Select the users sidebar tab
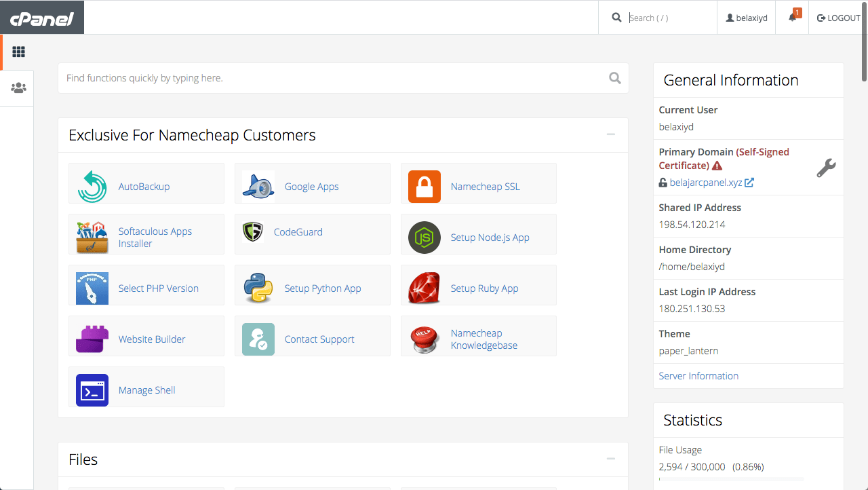 18,88
